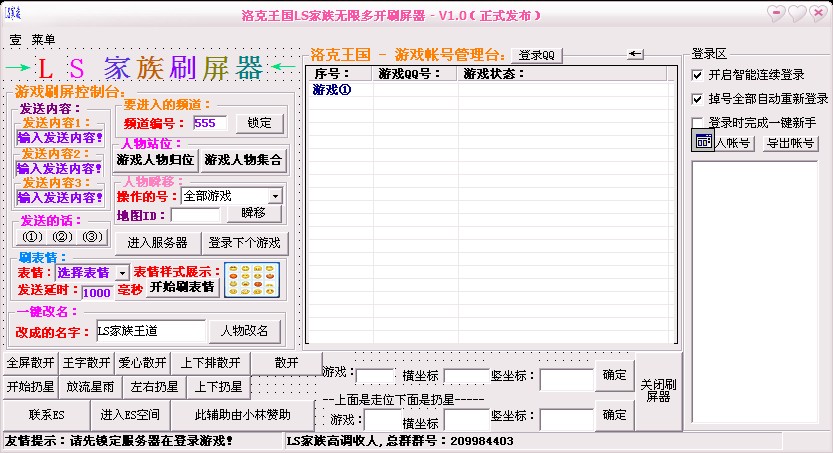833x453 pixels.
Task: Click the 发送内容1 input field
Action: click(x=60, y=138)
